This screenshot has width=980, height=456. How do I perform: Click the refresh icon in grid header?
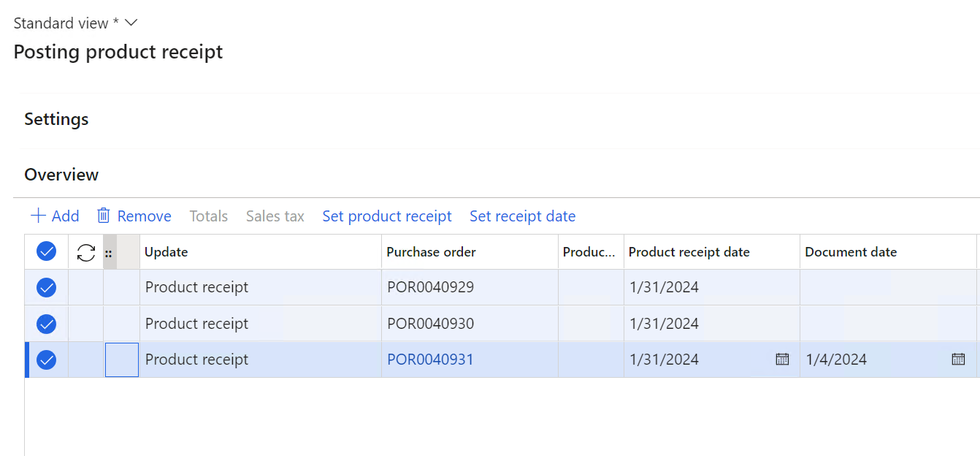(86, 253)
